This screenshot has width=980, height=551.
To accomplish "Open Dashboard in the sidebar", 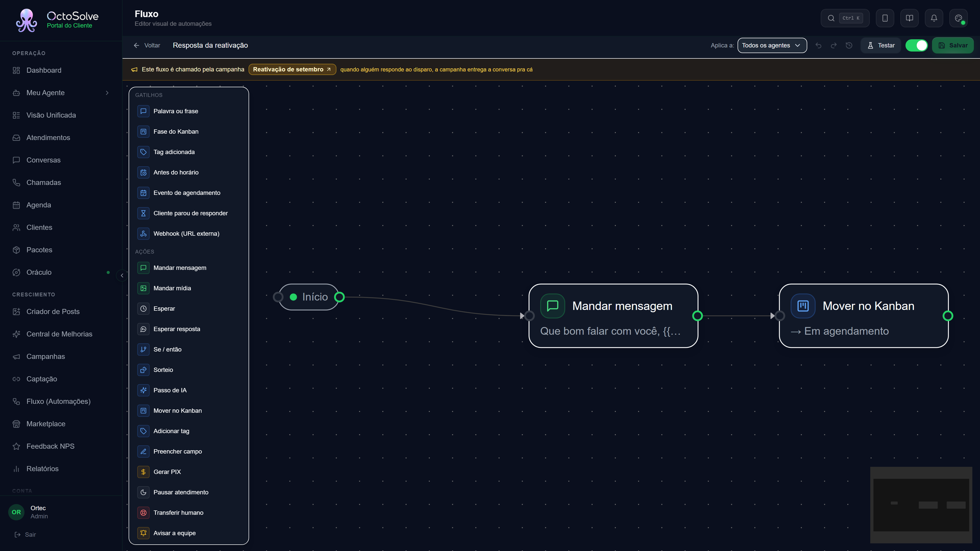I will [x=61, y=70].
